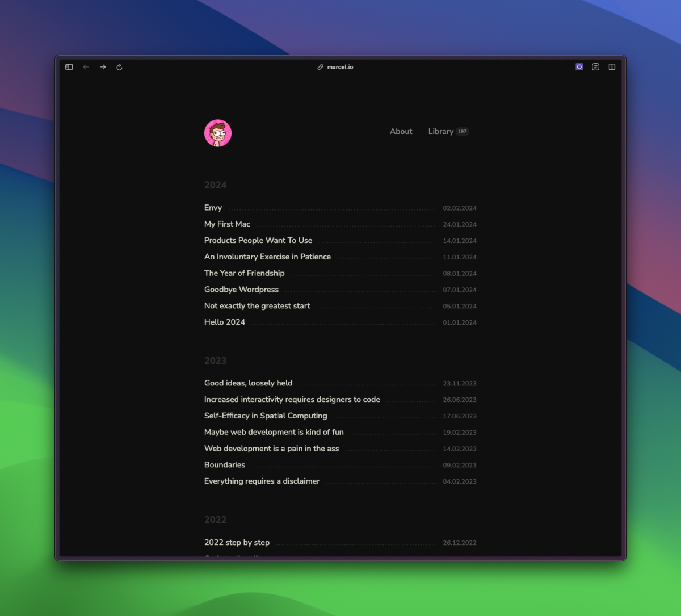Image resolution: width=681 pixels, height=616 pixels.
Task: Click the link icon beside marcel.io
Action: point(320,67)
